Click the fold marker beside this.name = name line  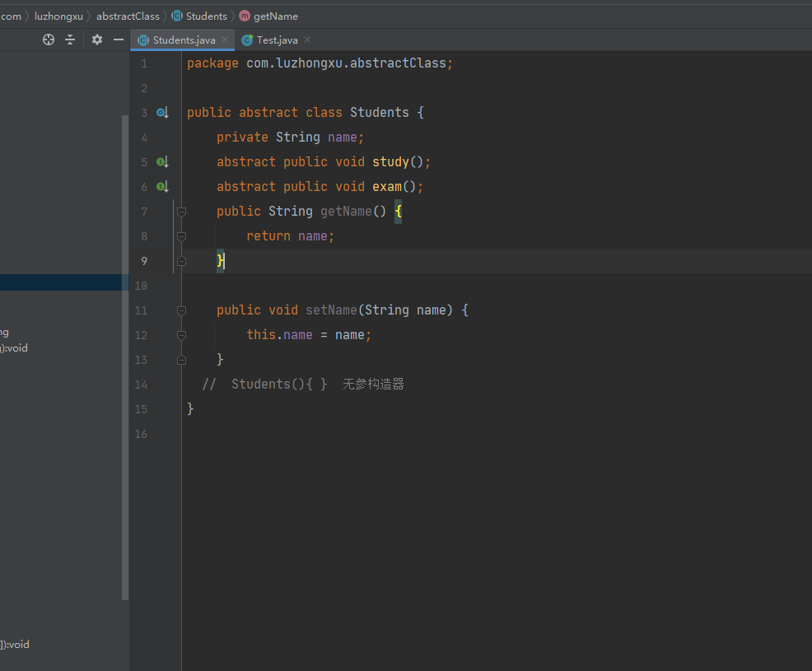click(181, 335)
